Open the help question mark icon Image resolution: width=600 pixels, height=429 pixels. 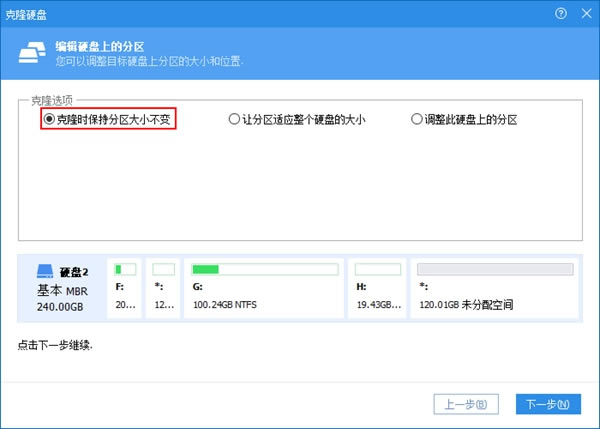[x=561, y=14]
